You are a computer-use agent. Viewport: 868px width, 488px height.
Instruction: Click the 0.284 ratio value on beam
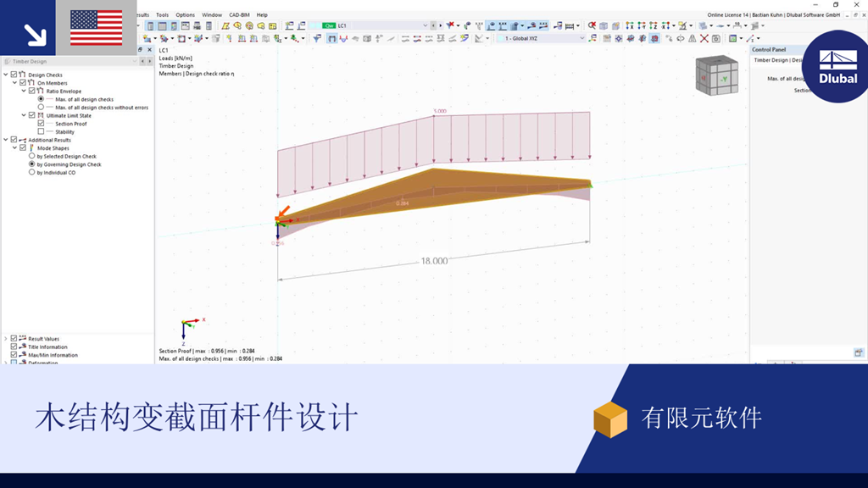(403, 203)
